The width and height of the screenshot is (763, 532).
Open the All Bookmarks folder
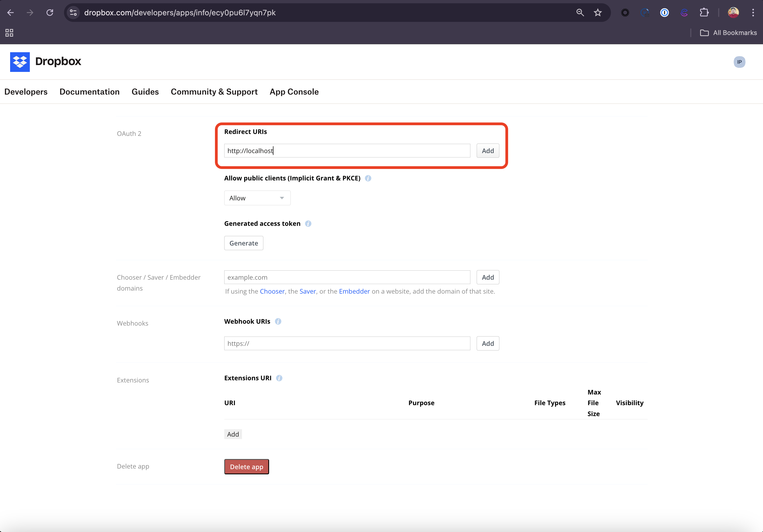728,33
